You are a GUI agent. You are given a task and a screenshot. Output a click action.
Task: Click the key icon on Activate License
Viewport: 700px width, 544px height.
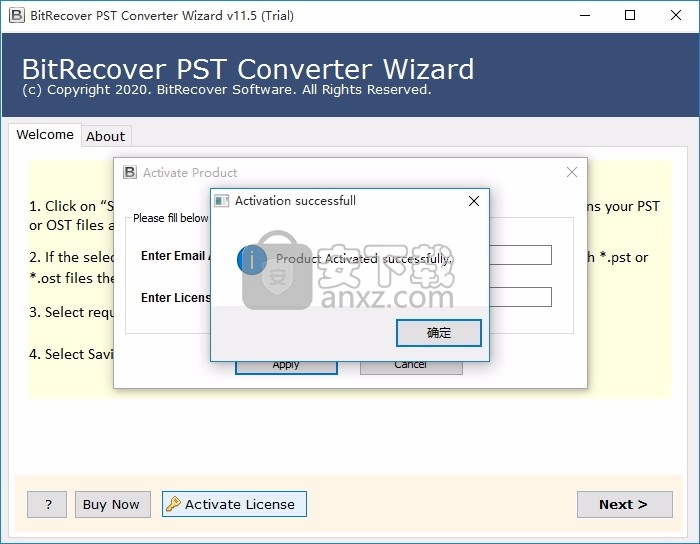pyautogui.click(x=173, y=504)
